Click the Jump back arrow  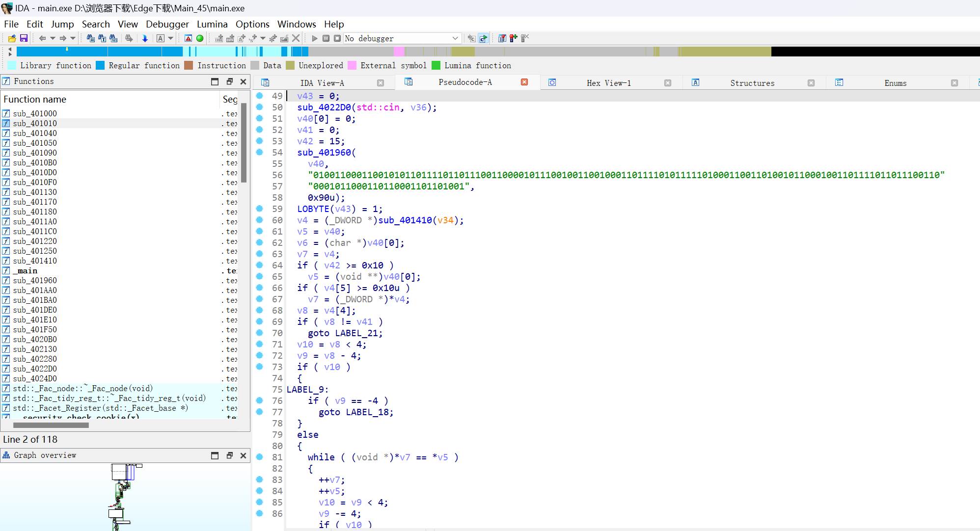click(x=42, y=38)
